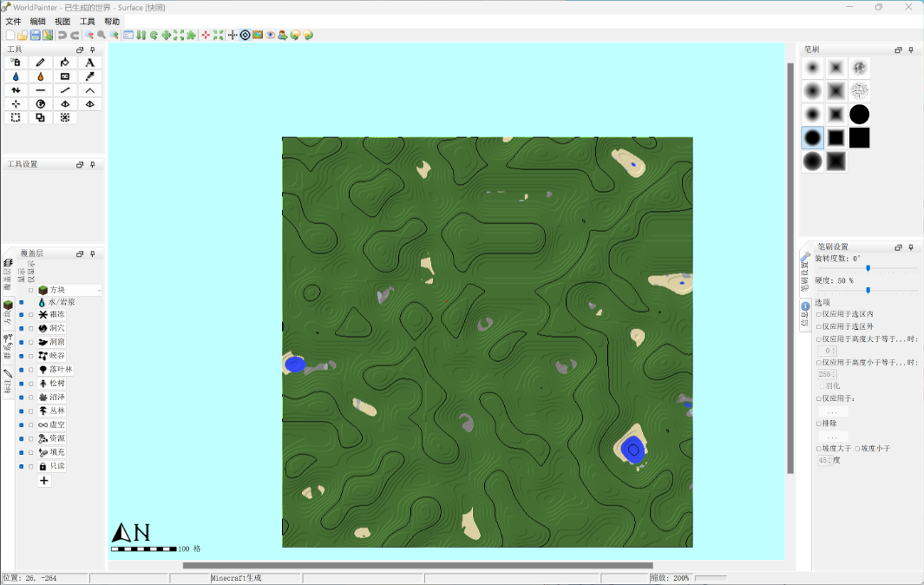Screen dimensions: 924x585
Task: Select the 坡度大于 radio option
Action: click(x=818, y=449)
